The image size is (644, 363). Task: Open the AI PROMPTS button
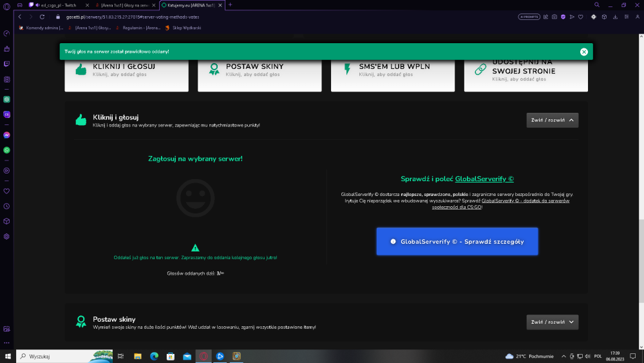pyautogui.click(x=529, y=17)
